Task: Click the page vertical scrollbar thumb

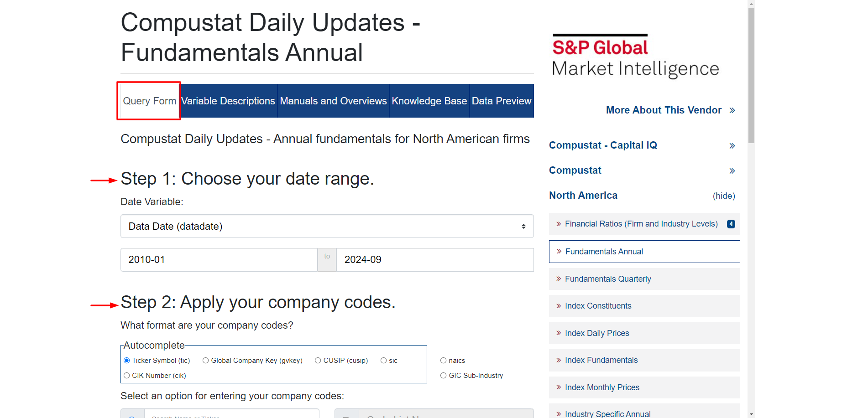Action: (x=751, y=75)
